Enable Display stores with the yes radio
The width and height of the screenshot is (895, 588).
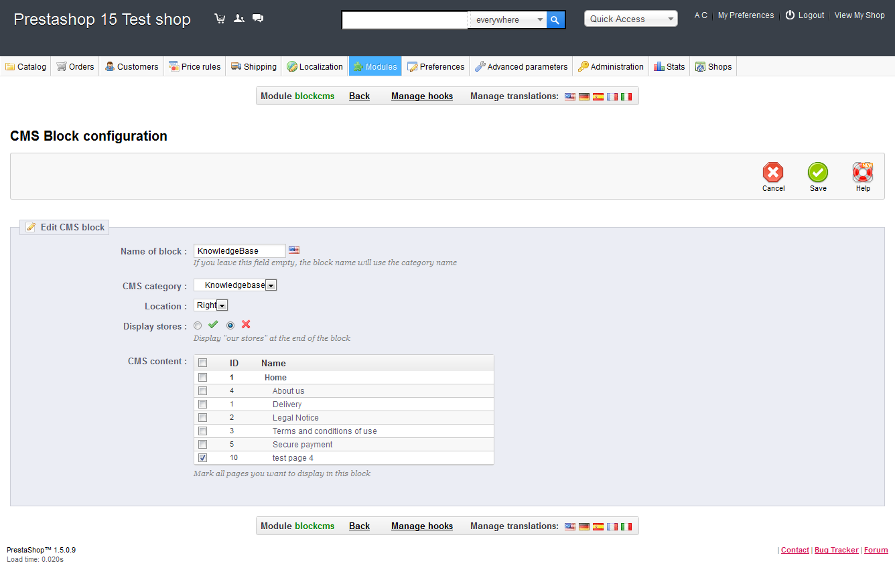point(198,325)
